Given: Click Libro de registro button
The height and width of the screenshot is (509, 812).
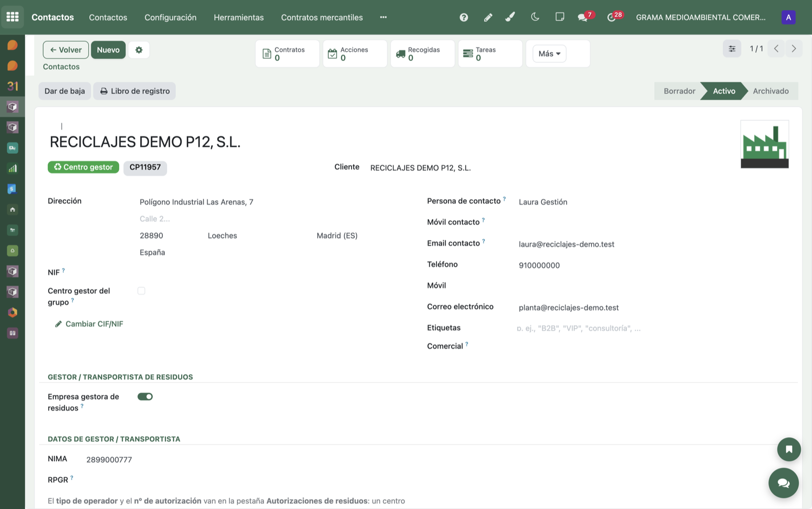Looking at the screenshot, I should pos(135,91).
